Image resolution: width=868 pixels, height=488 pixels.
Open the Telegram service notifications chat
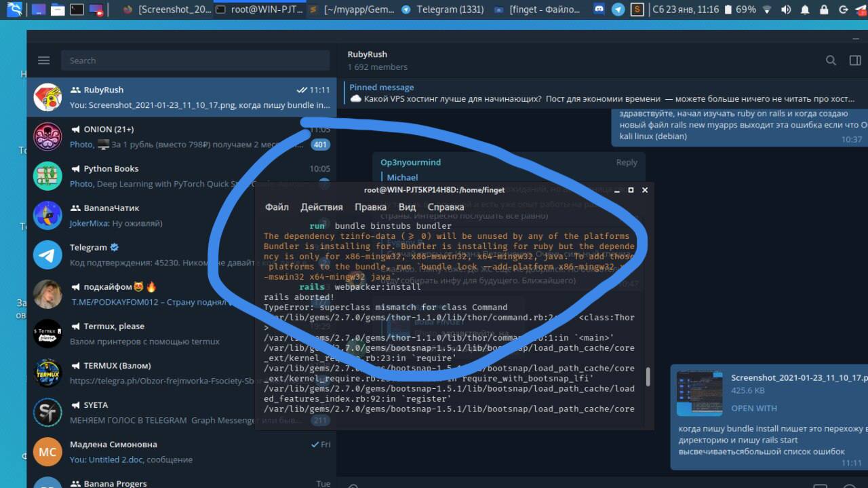(x=182, y=255)
